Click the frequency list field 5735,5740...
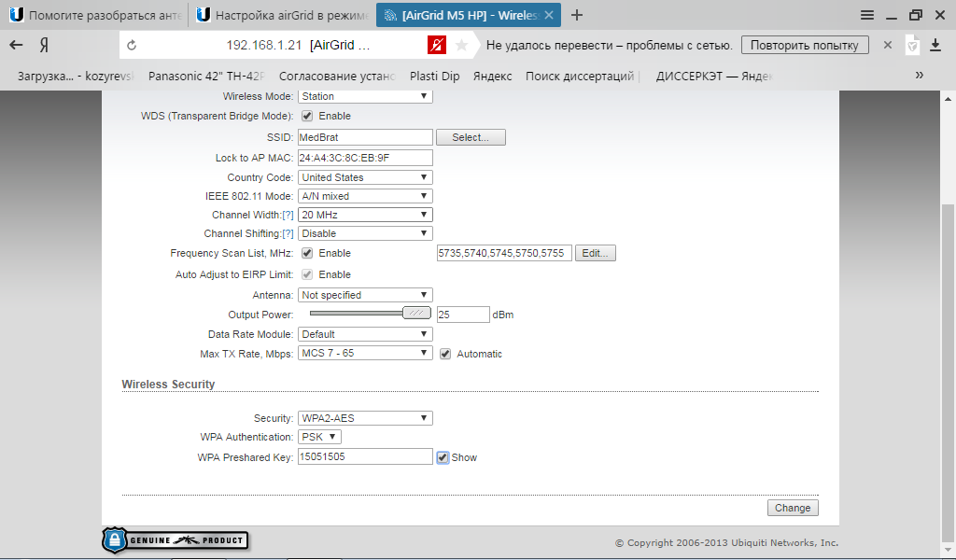This screenshot has height=560, width=956. (x=504, y=253)
